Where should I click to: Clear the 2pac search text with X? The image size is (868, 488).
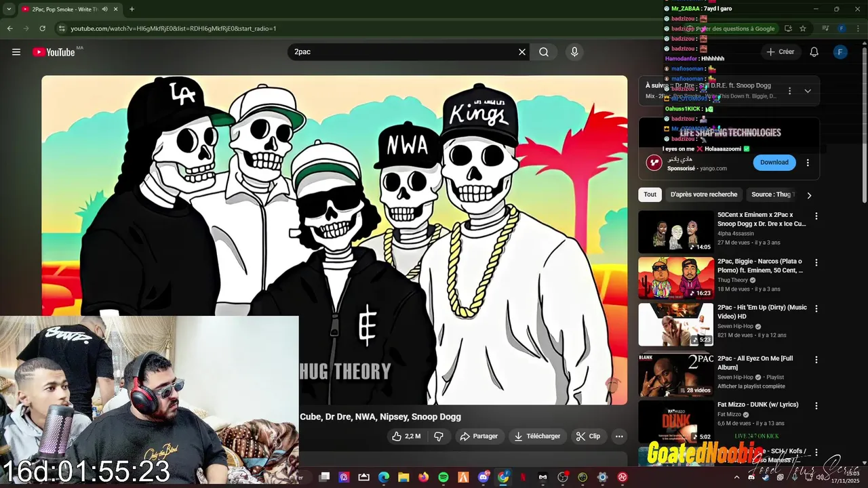pos(522,52)
